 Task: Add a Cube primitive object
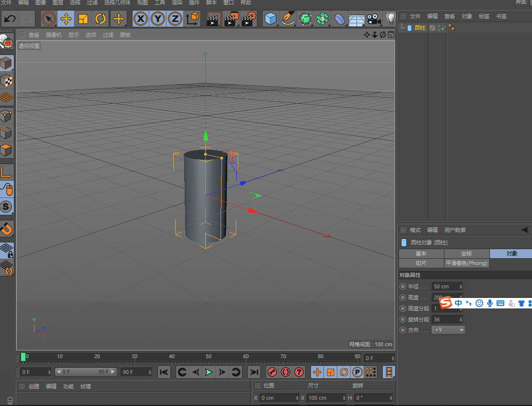[x=270, y=19]
